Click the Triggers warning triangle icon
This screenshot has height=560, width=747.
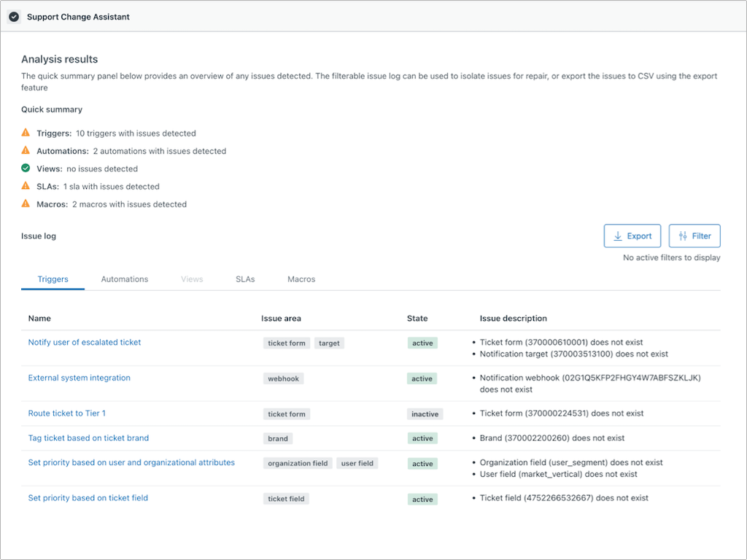[26, 133]
